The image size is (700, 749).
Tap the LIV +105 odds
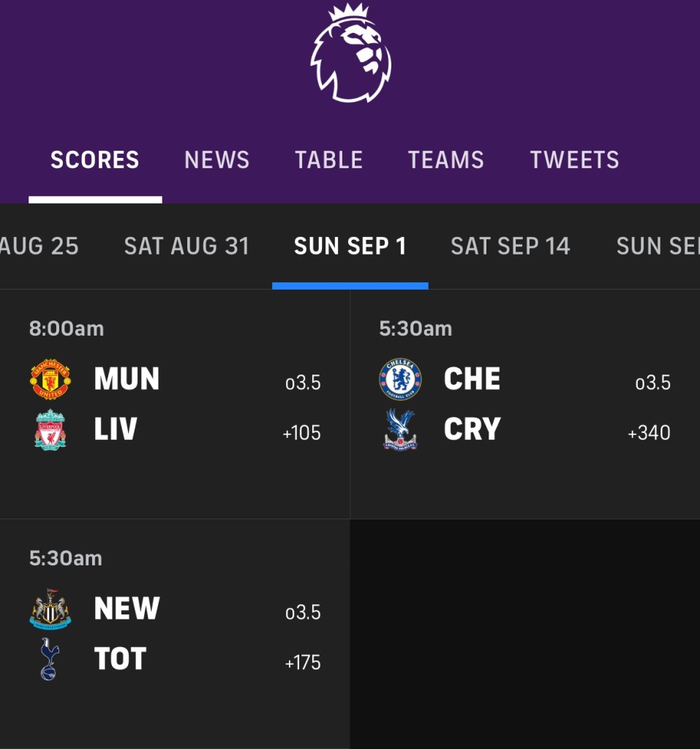[301, 433]
